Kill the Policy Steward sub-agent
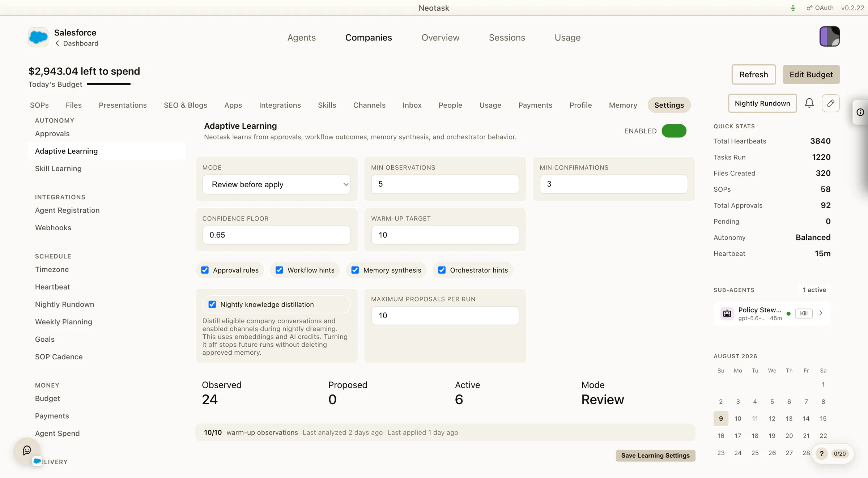The height and width of the screenshot is (478, 868). pos(804,313)
